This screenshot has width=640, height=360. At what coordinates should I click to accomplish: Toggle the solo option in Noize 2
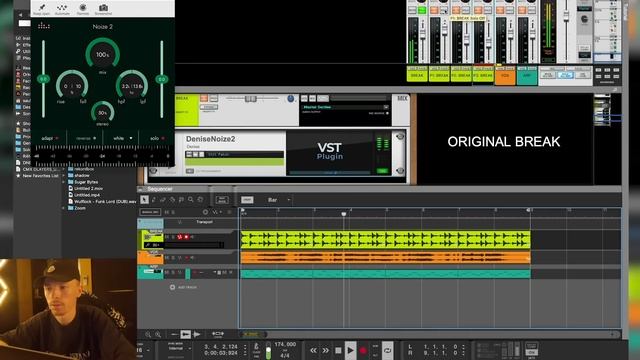[157, 138]
